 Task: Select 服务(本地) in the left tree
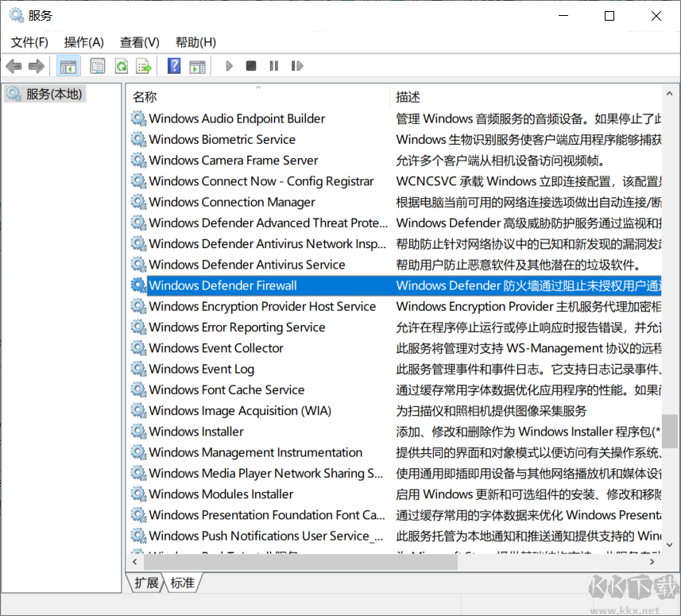(53, 94)
